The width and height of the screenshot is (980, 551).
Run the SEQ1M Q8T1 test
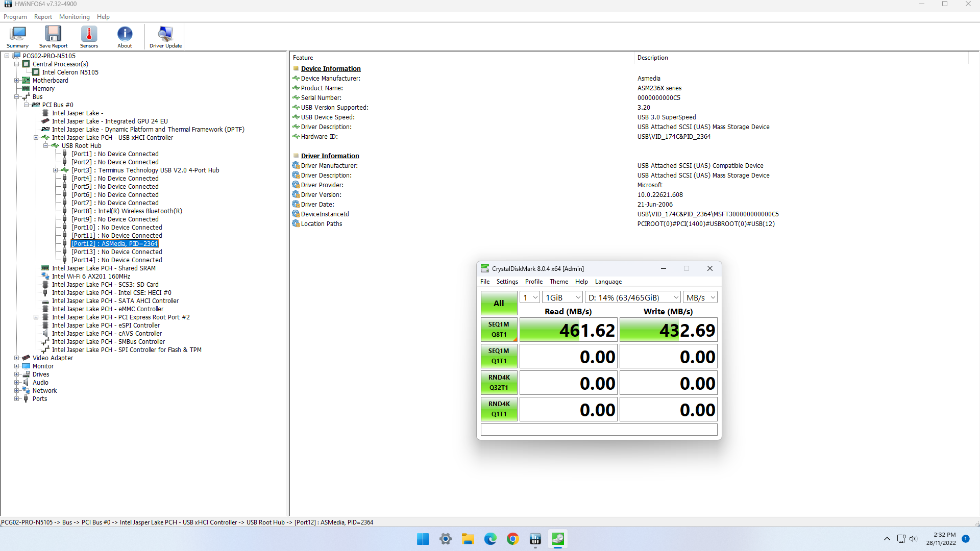[499, 330]
